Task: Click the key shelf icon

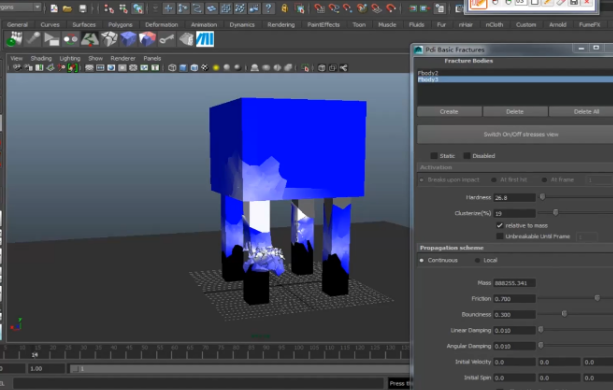Action: pos(167,39)
